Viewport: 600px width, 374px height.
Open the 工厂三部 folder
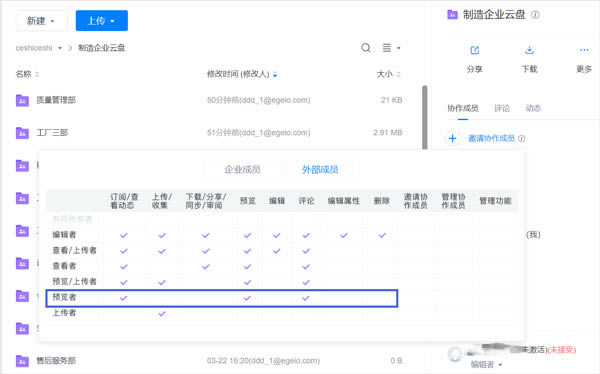pos(52,133)
